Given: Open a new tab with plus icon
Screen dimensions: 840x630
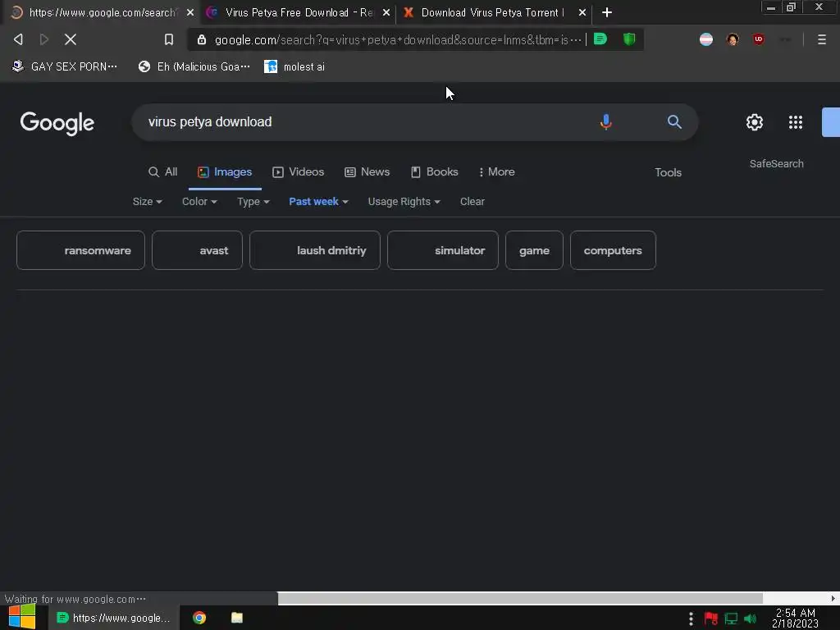Looking at the screenshot, I should point(606,12).
